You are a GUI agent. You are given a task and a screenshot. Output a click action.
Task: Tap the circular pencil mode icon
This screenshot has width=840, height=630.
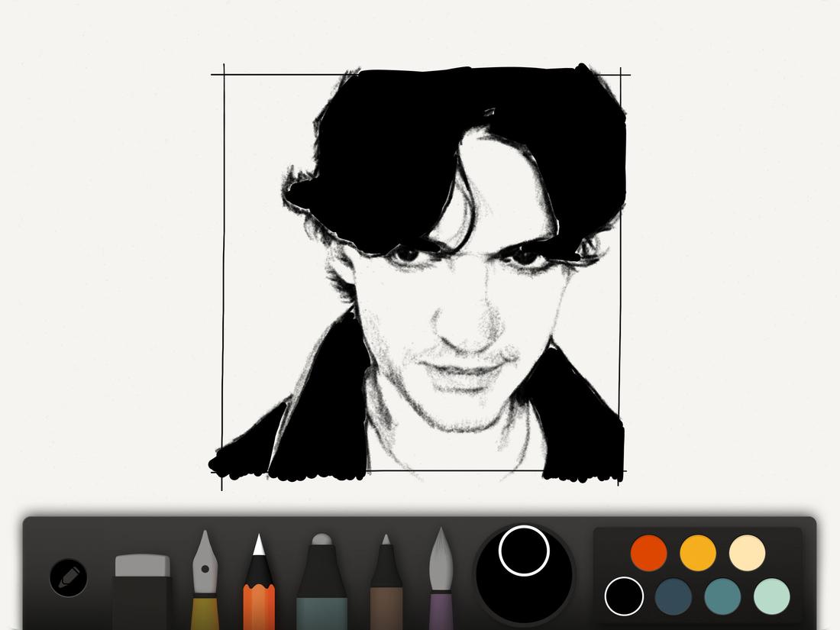click(67, 577)
